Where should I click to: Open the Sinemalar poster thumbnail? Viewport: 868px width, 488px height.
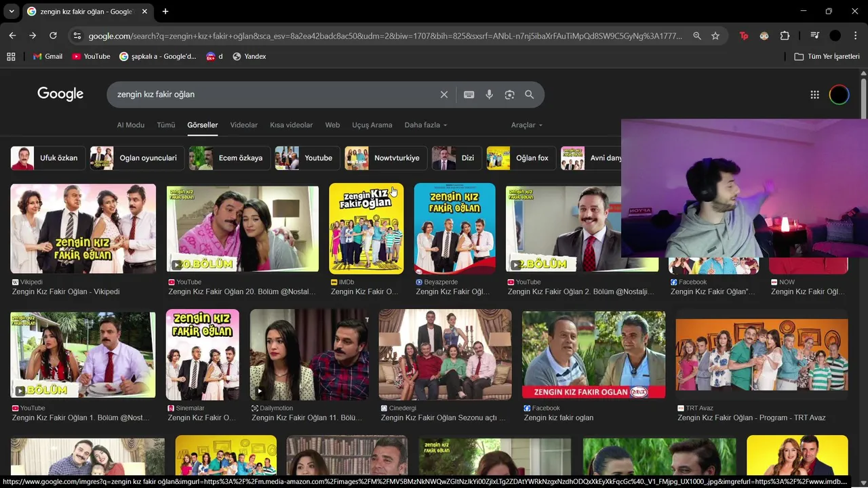coord(202,354)
